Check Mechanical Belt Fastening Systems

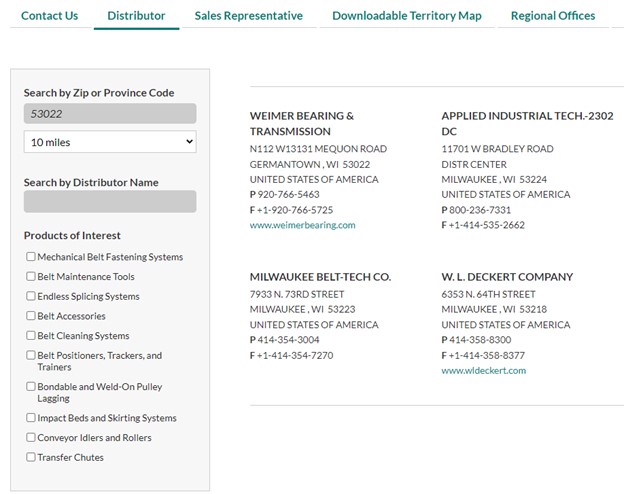point(31,256)
